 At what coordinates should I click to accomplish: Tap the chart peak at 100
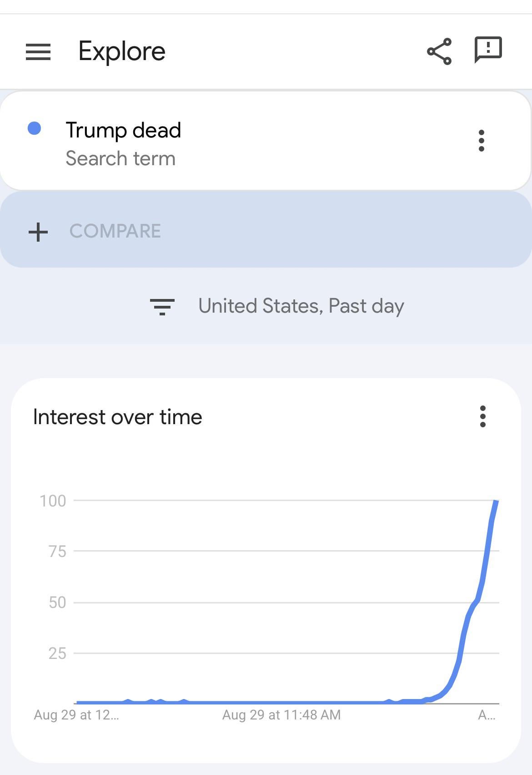(x=496, y=501)
